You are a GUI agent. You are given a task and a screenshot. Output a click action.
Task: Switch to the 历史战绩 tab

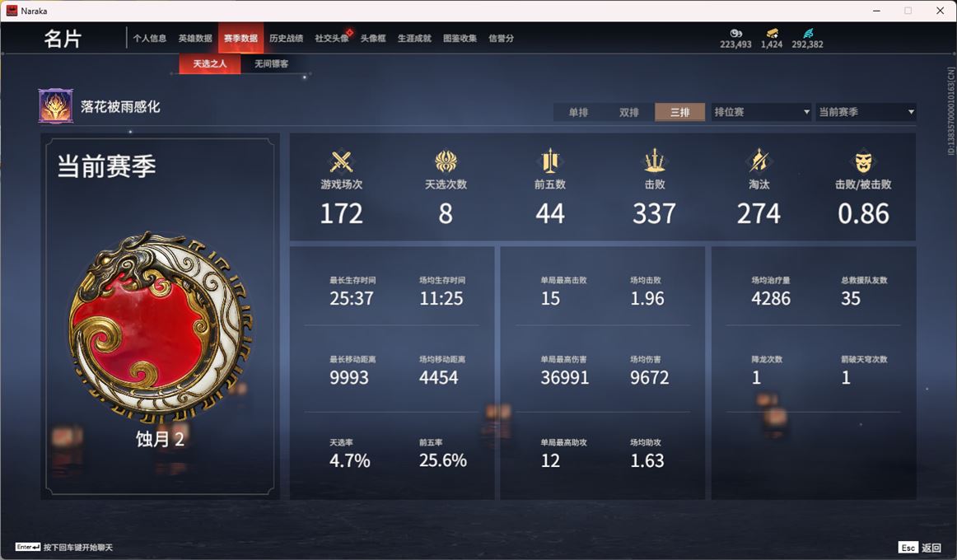[x=286, y=39]
